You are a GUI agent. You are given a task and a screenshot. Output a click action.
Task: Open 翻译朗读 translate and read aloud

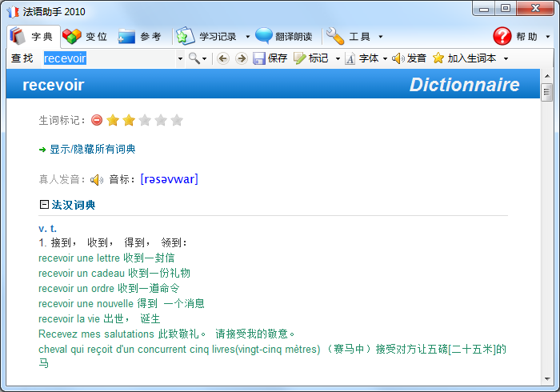tap(284, 37)
